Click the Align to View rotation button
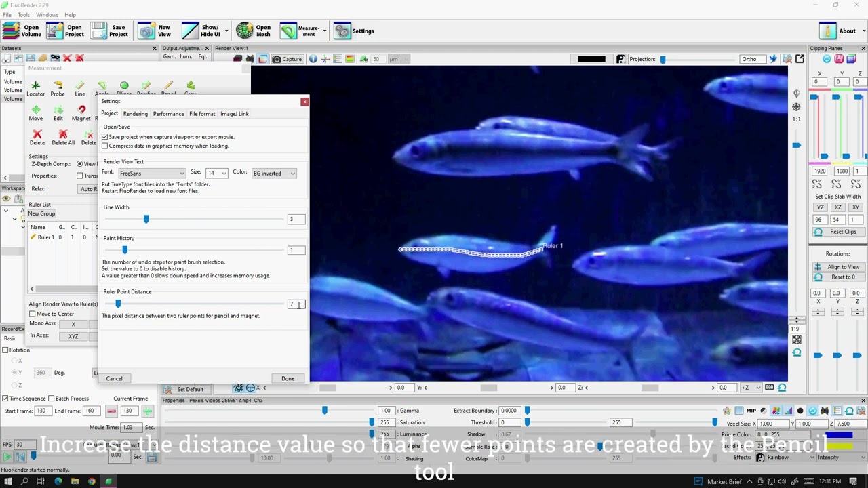Screen dimensions: 868x488 tap(837, 267)
